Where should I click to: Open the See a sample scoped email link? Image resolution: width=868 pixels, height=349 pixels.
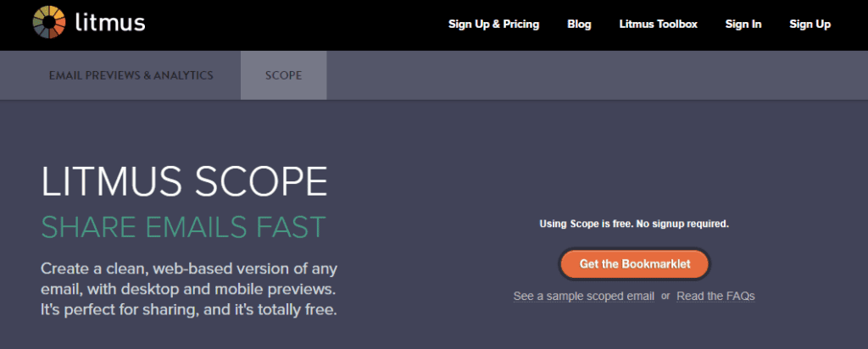[584, 296]
